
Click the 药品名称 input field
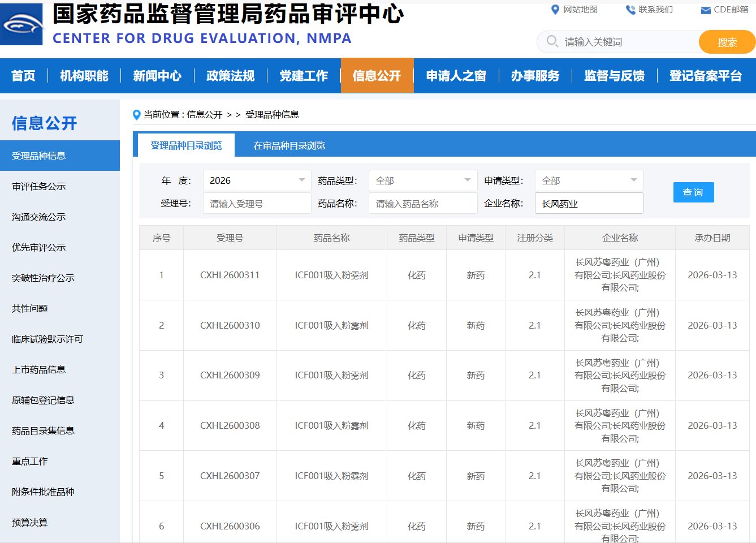coord(422,202)
